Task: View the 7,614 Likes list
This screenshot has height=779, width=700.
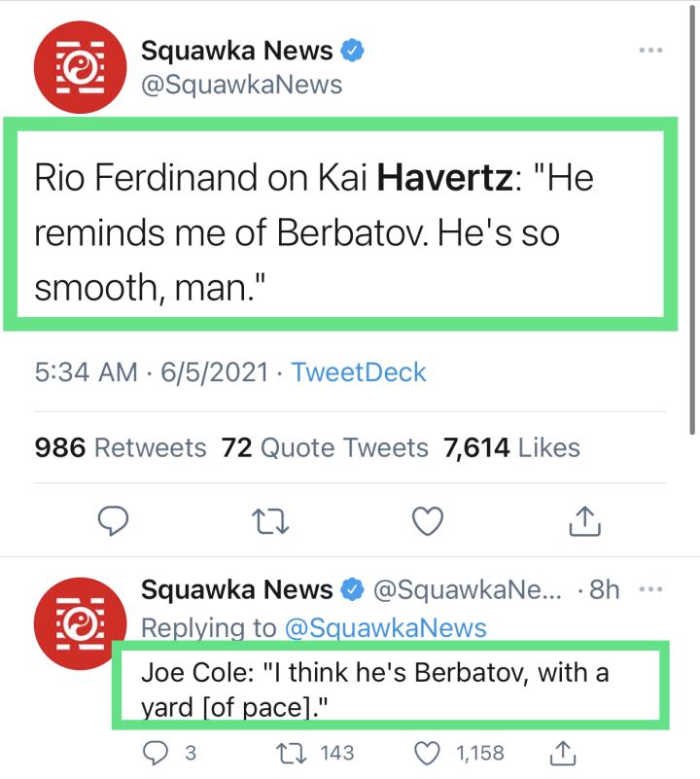Action: click(511, 447)
